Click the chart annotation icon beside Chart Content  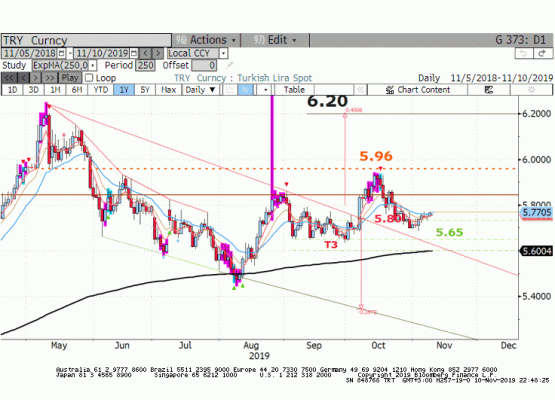[x=489, y=90]
